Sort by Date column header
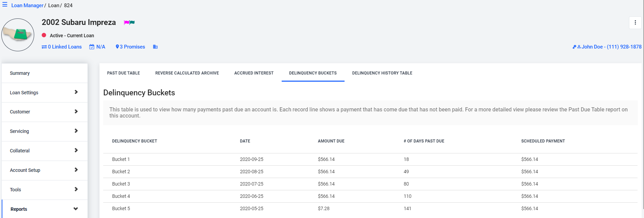Screen dimensions: 644x218 click(x=245, y=141)
